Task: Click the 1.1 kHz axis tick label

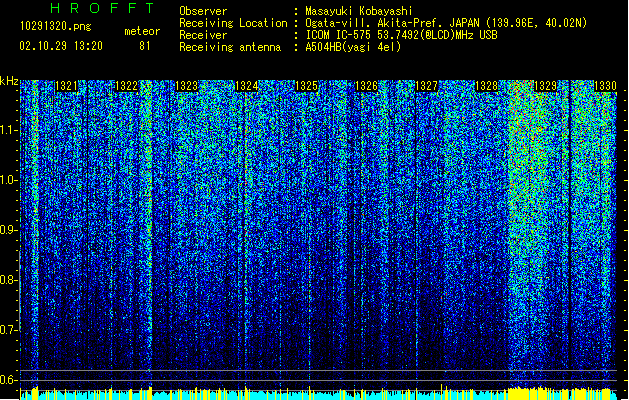Action: tap(9, 130)
